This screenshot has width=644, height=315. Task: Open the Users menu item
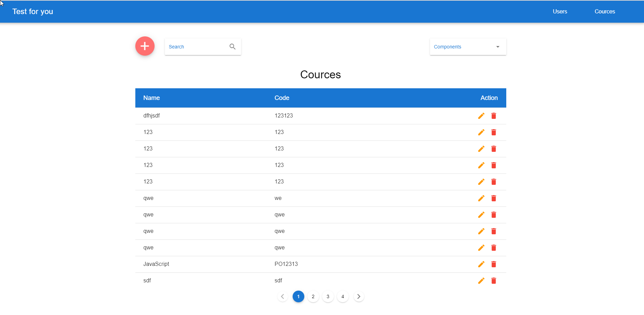[x=560, y=11]
